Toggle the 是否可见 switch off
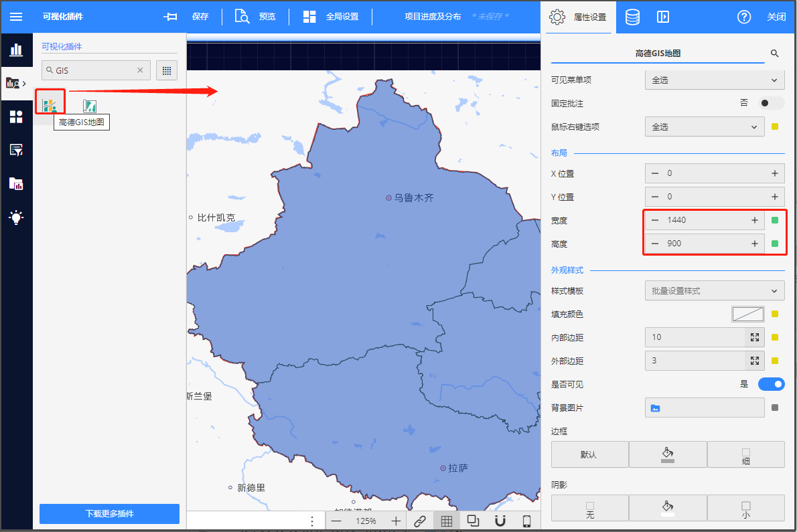 click(x=771, y=384)
